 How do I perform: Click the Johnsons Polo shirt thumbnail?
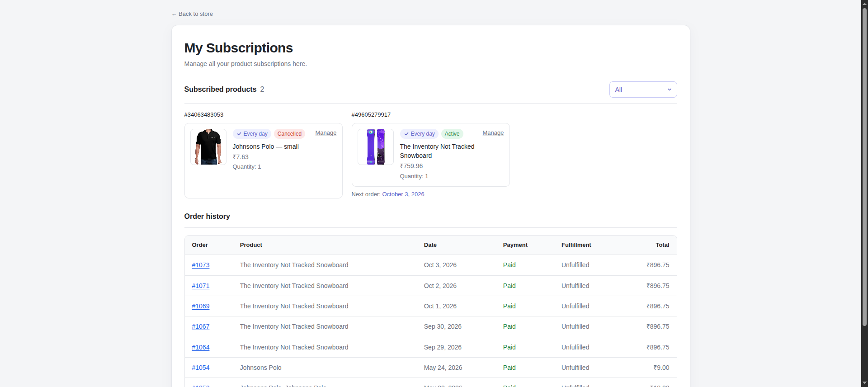208,147
